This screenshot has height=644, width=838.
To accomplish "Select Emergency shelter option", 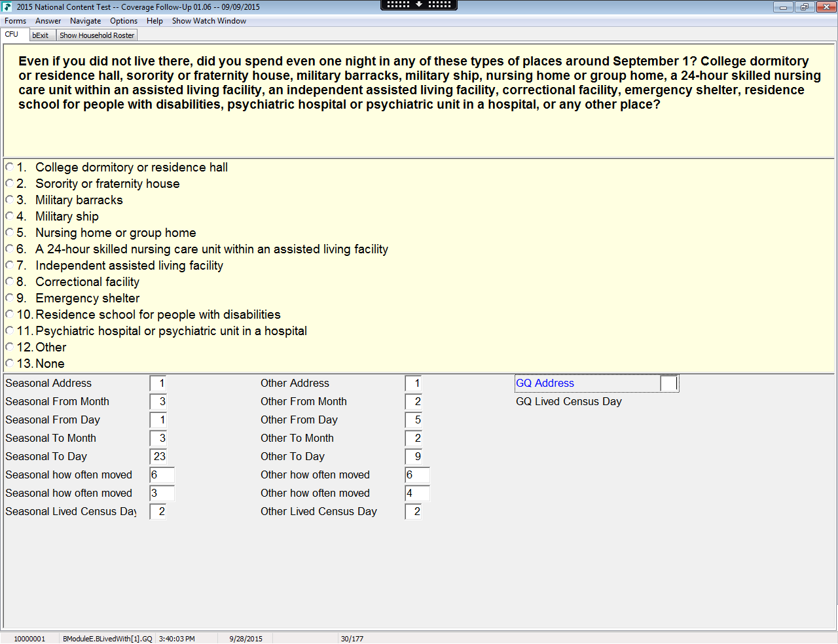I will (x=10, y=298).
